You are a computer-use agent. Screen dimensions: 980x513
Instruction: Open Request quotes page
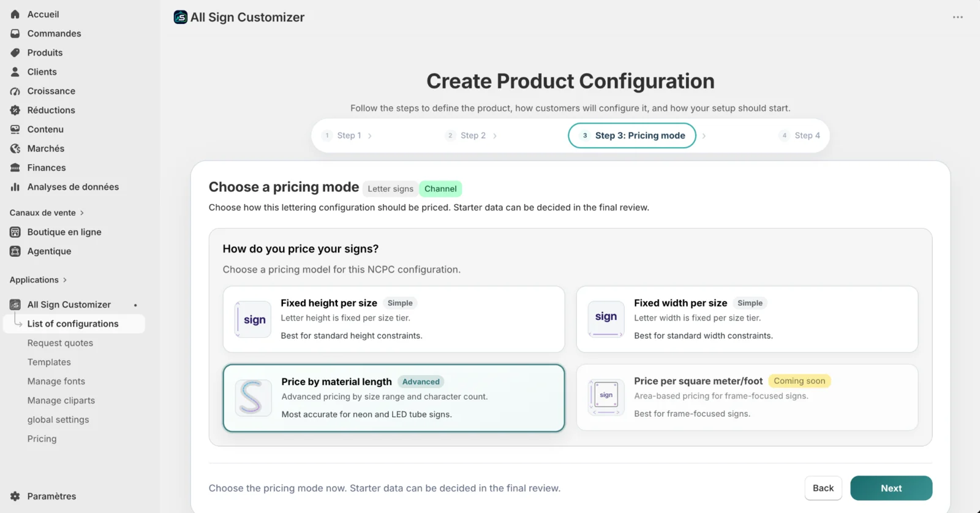(x=60, y=343)
